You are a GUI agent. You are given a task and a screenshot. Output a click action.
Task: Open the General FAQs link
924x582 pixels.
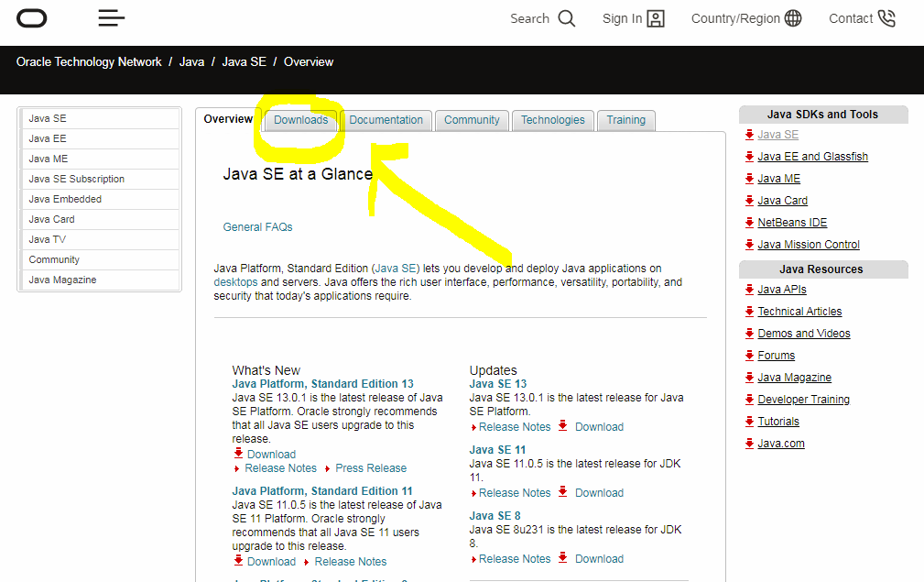coord(257,227)
